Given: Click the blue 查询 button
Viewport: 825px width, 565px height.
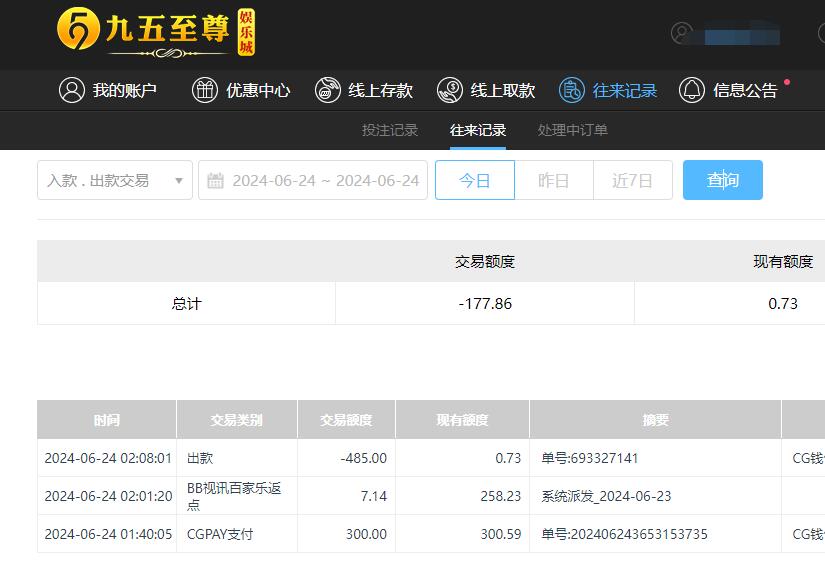Looking at the screenshot, I should click(722, 180).
